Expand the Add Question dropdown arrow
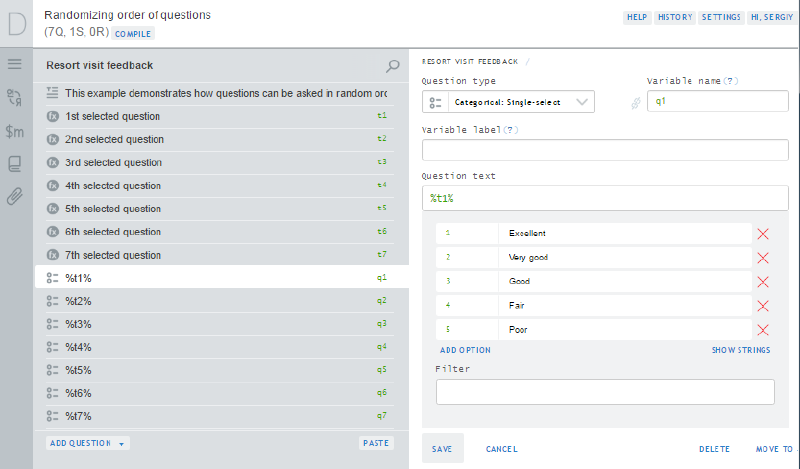This screenshot has height=469, width=800. pos(121,443)
